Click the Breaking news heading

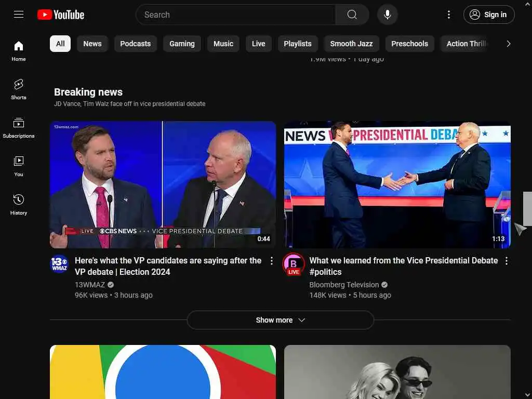88,92
